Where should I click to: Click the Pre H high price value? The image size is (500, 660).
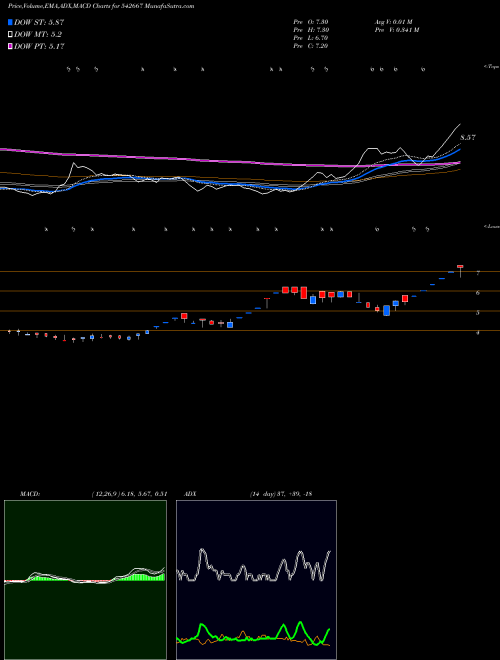coord(311,30)
